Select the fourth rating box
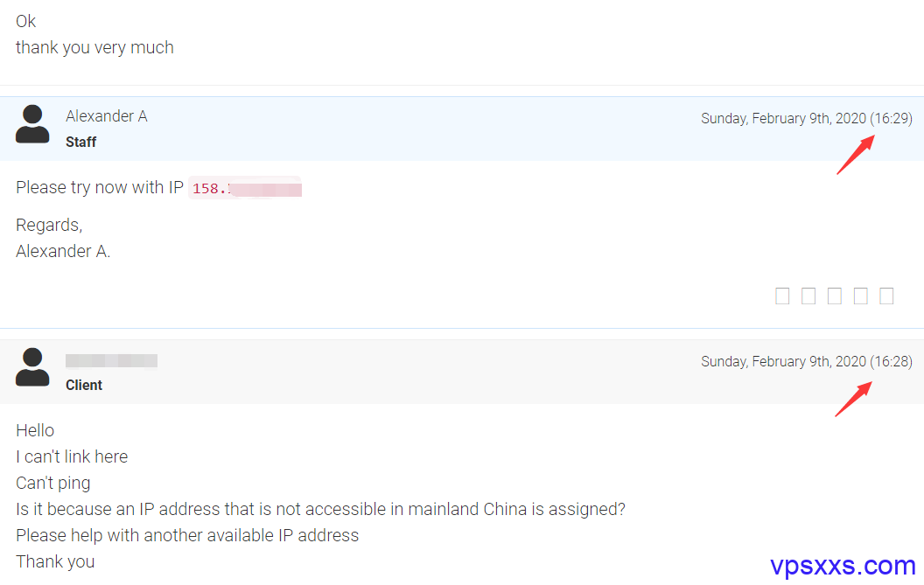 click(860, 296)
